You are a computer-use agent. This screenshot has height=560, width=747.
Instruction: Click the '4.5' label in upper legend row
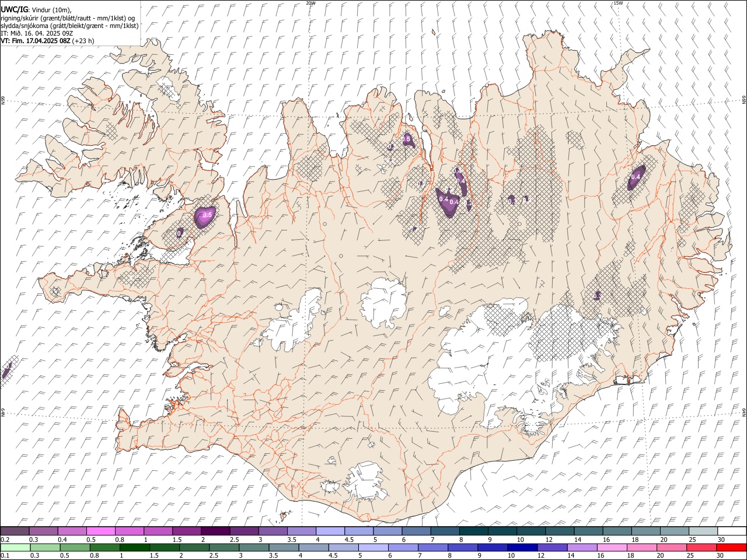click(x=349, y=540)
